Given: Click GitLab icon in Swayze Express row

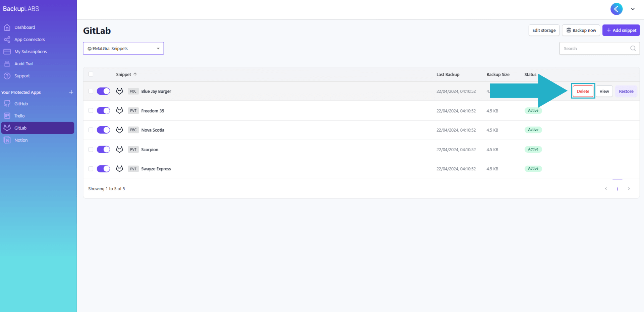Looking at the screenshot, I should coord(119,169).
